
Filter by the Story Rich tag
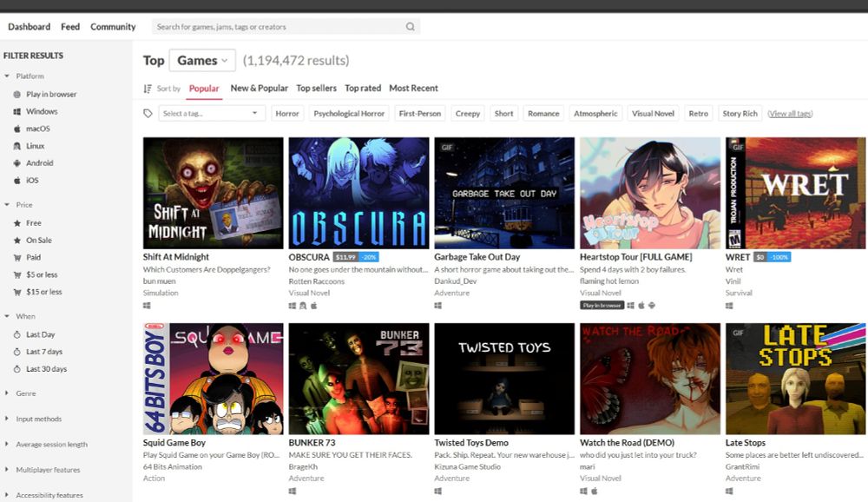pos(740,114)
